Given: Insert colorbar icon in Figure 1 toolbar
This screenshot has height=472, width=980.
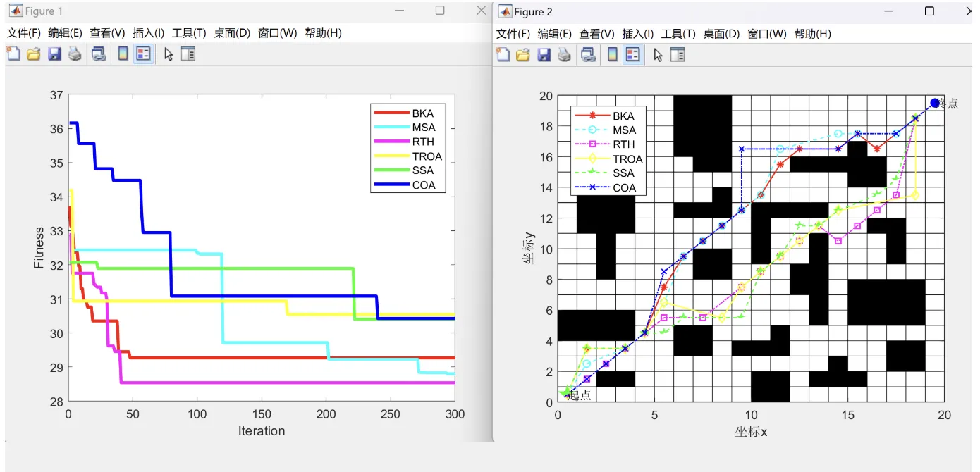Looking at the screenshot, I should pos(123,54).
